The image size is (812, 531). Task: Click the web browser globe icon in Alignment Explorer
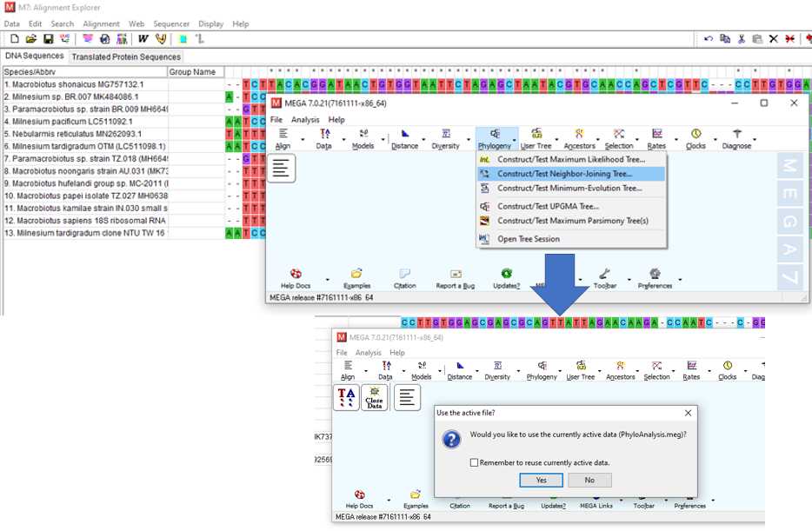pyautogui.click(x=104, y=39)
